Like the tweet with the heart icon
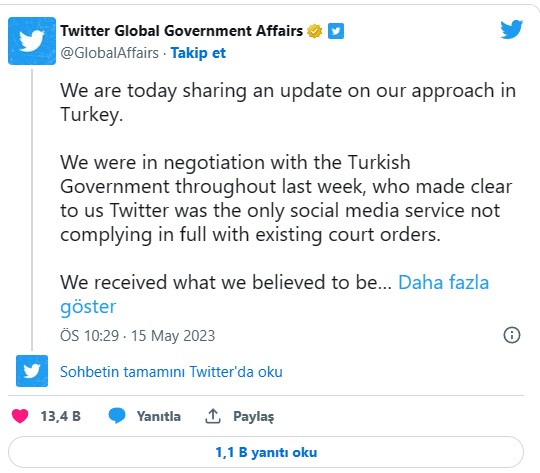Screen dimensions: 540x473 click(x=20, y=416)
